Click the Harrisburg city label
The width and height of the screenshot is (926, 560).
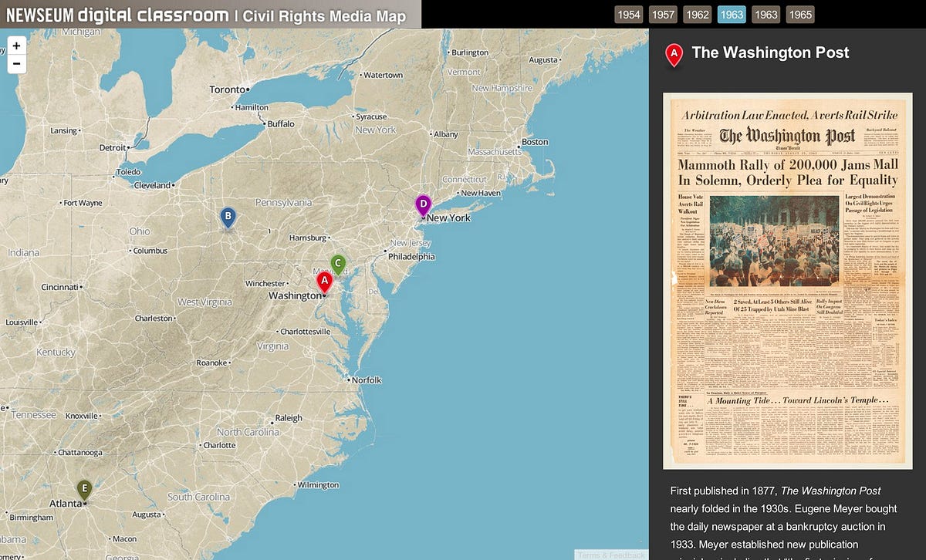point(307,238)
